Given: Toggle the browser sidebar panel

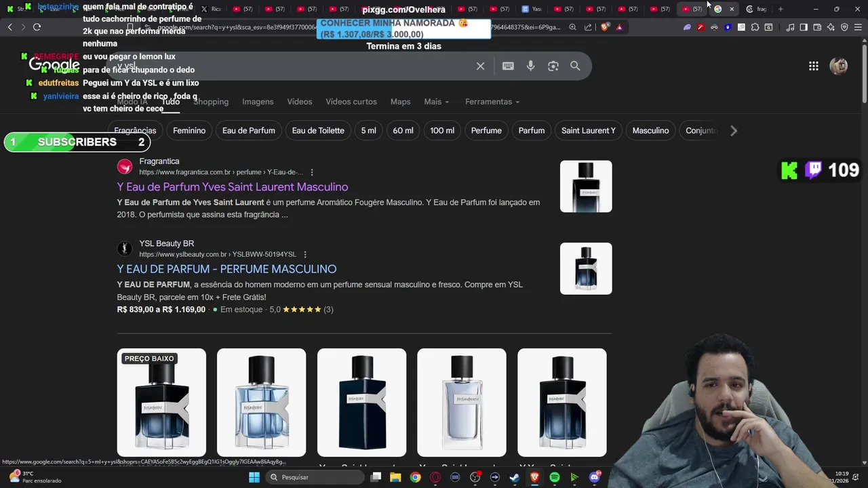Looking at the screenshot, I should pos(804,27).
